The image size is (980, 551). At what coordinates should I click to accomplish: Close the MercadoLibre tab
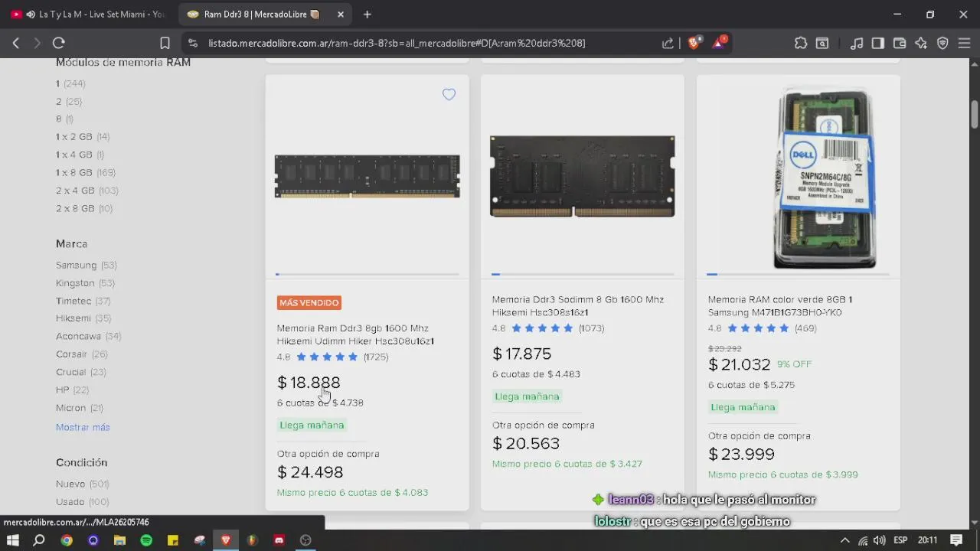click(341, 15)
